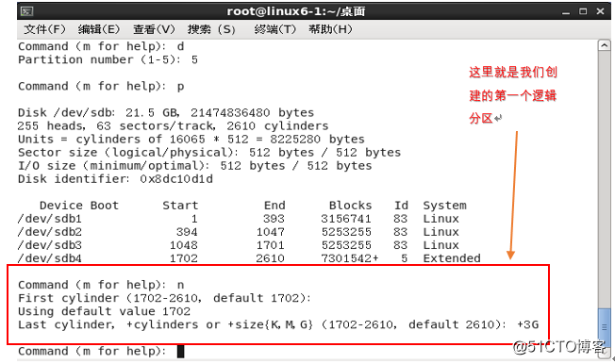Click the 'Disk /dev/sdb: 21.5 GB' line
Image resolution: width=615 pixels, height=364 pixels.
pyautogui.click(x=165, y=113)
